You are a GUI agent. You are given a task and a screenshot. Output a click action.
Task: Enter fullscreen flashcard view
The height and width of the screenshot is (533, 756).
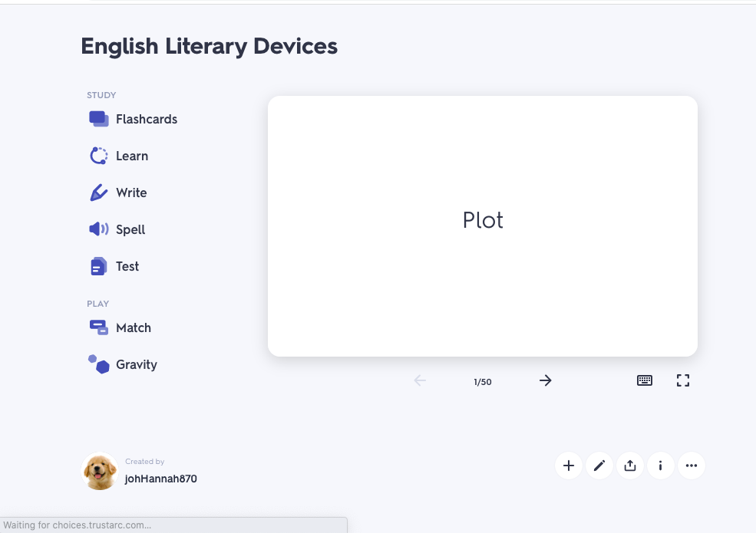pos(683,380)
